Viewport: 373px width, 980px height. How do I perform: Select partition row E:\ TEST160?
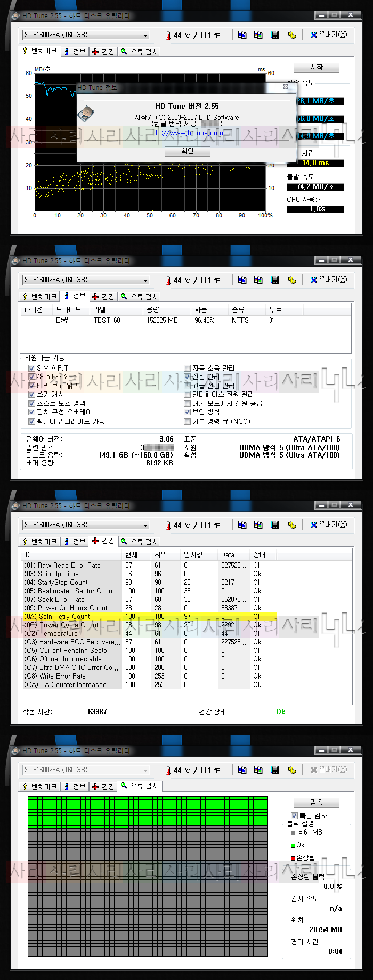186,321
